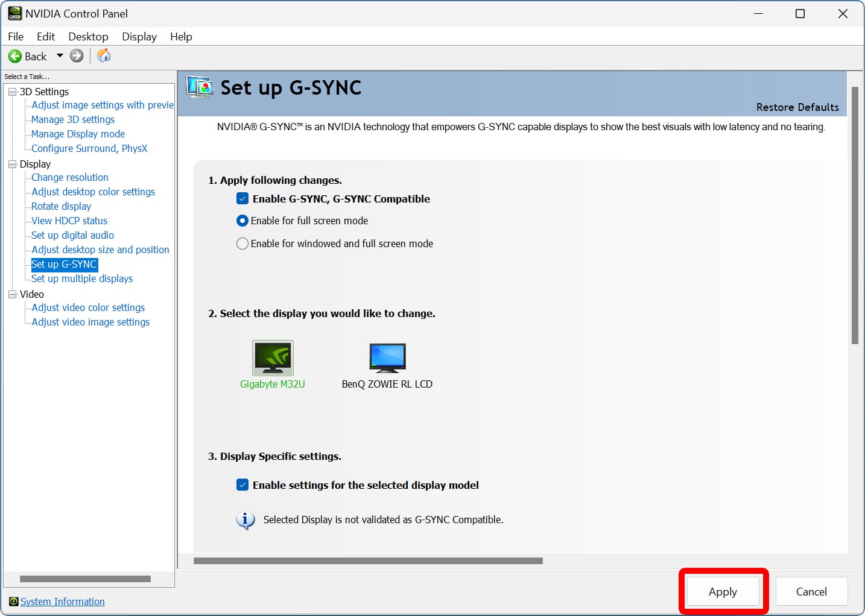The image size is (865, 616).
Task: Toggle Enable G-SYNC, G-SYNC Compatible checkbox
Action: [x=242, y=199]
